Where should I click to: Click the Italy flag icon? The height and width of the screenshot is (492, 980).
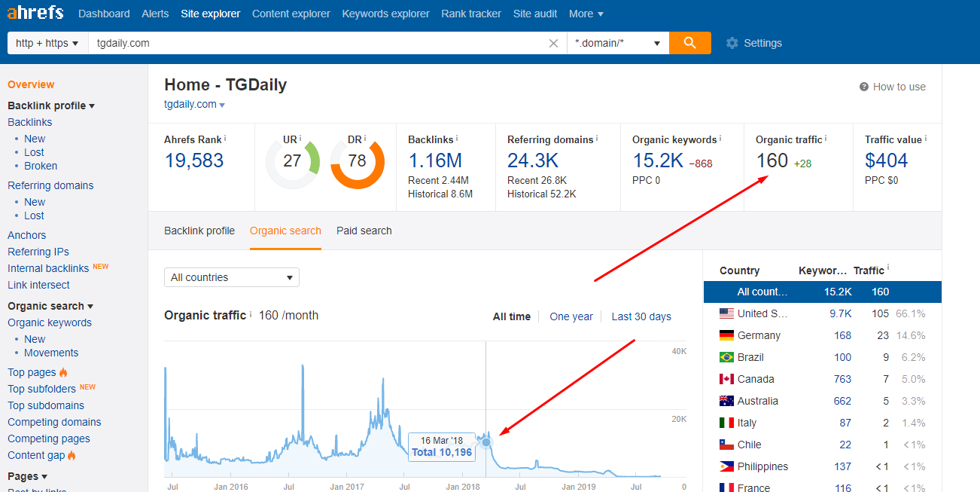(x=726, y=423)
